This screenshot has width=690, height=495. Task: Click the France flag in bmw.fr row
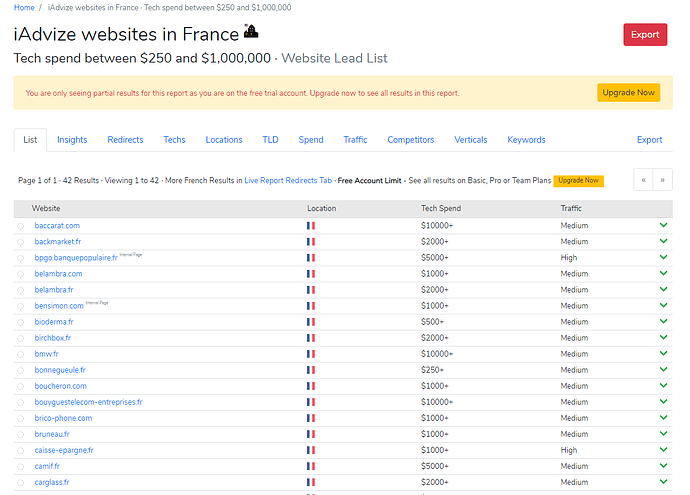pyautogui.click(x=311, y=354)
